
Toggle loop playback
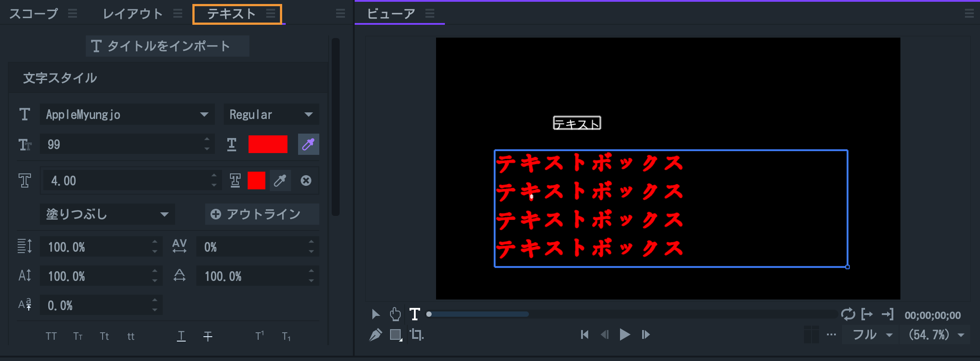point(848,314)
